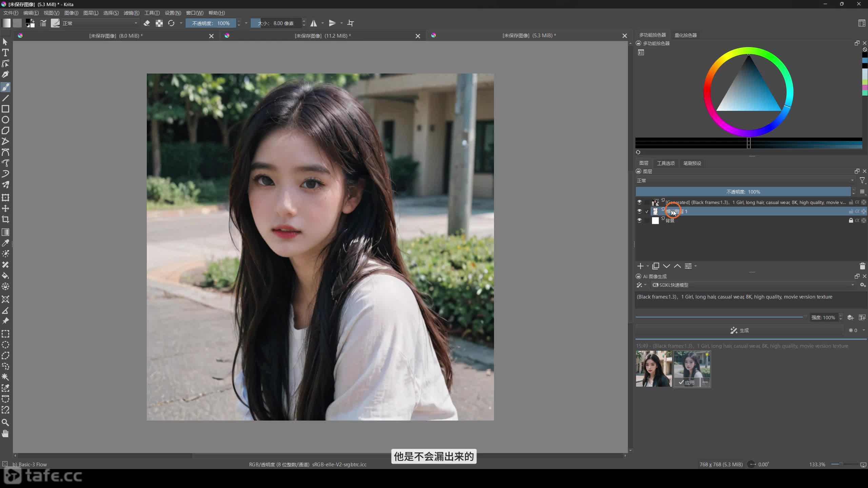Viewport: 868px width, 488px height.
Task: Open the AI workspace mode dropdown
Action: coord(642,285)
